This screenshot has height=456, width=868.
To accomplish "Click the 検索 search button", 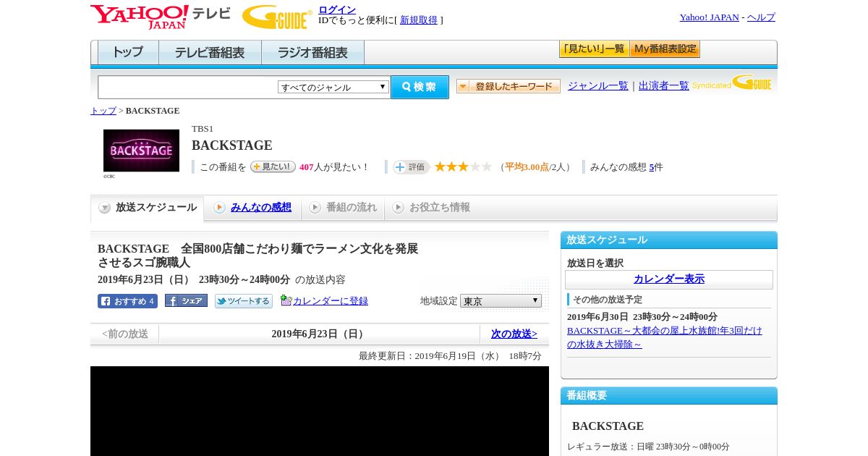I will (420, 87).
